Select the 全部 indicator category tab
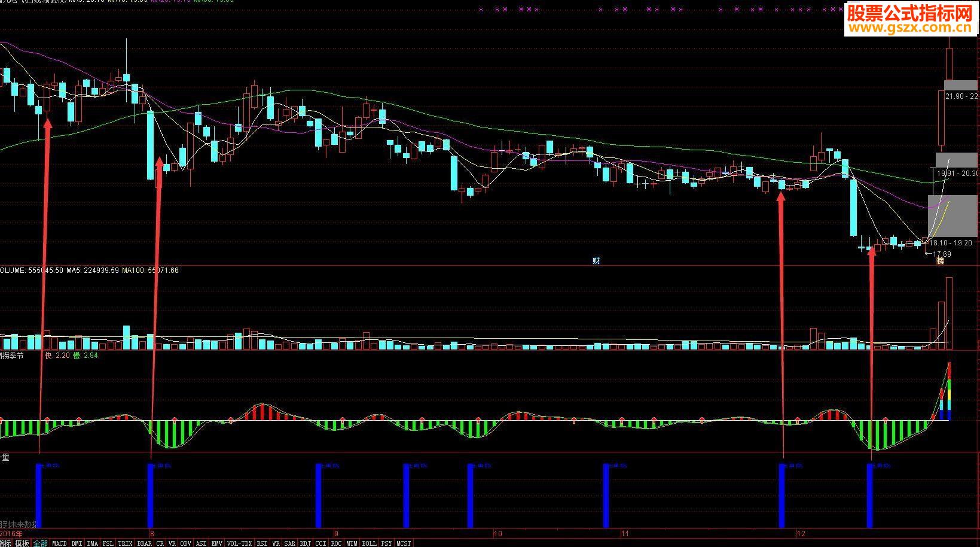Image resolution: width=980 pixels, height=547 pixels. pyautogui.click(x=40, y=543)
